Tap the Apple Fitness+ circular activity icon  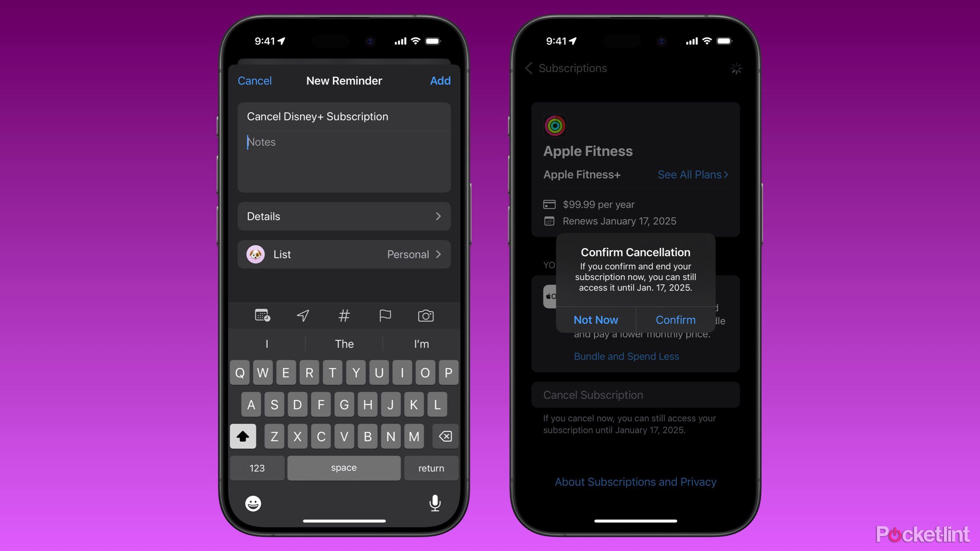[555, 126]
